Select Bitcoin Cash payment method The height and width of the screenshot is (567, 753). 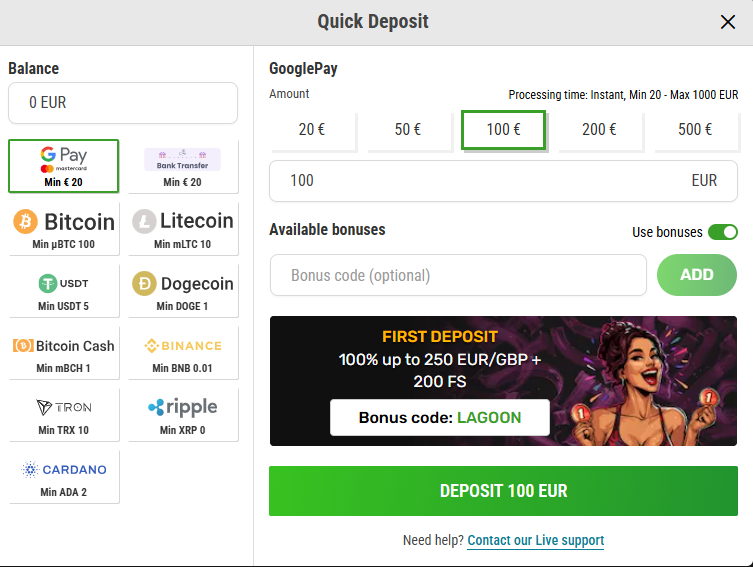point(63,352)
